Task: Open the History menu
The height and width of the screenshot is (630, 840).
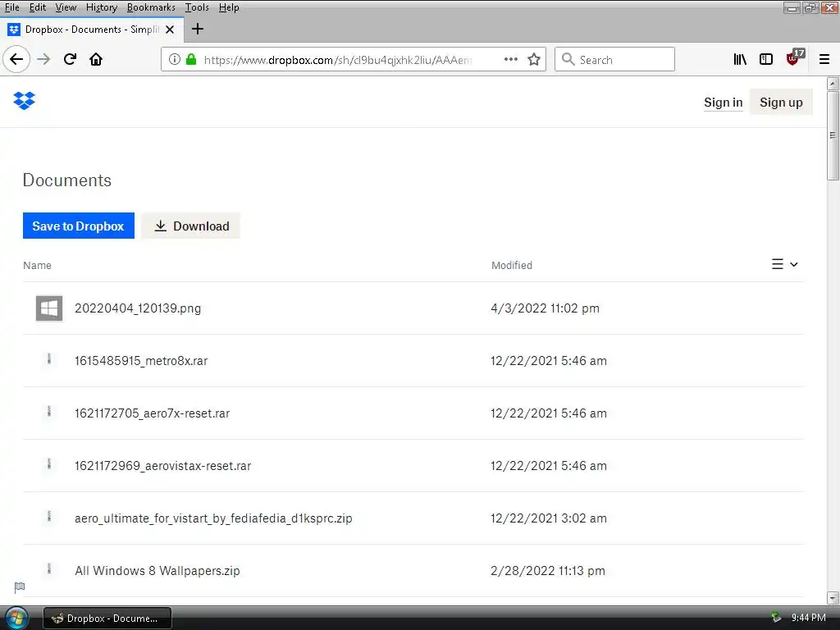Action: pyautogui.click(x=101, y=7)
